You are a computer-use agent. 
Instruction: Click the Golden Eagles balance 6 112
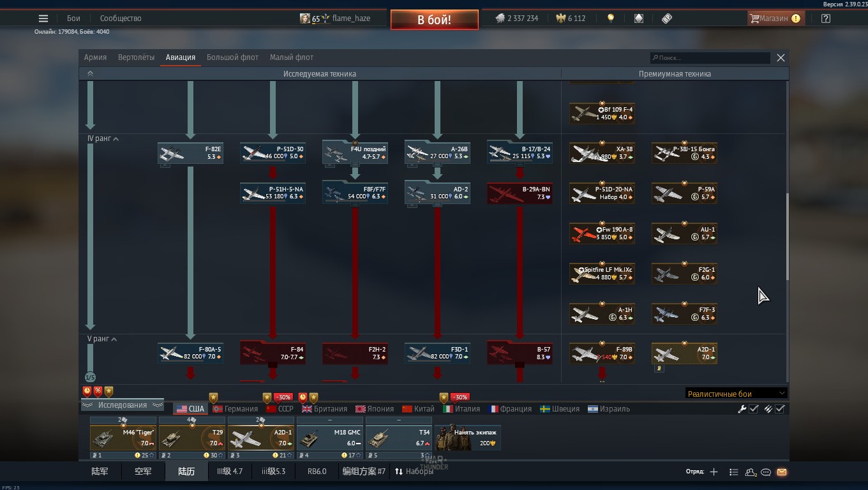point(571,19)
